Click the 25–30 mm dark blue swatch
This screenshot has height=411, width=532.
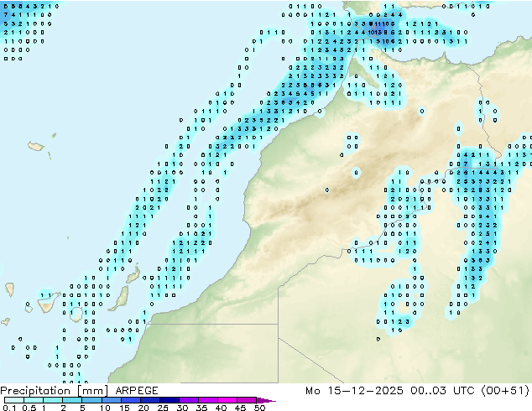click(x=169, y=400)
